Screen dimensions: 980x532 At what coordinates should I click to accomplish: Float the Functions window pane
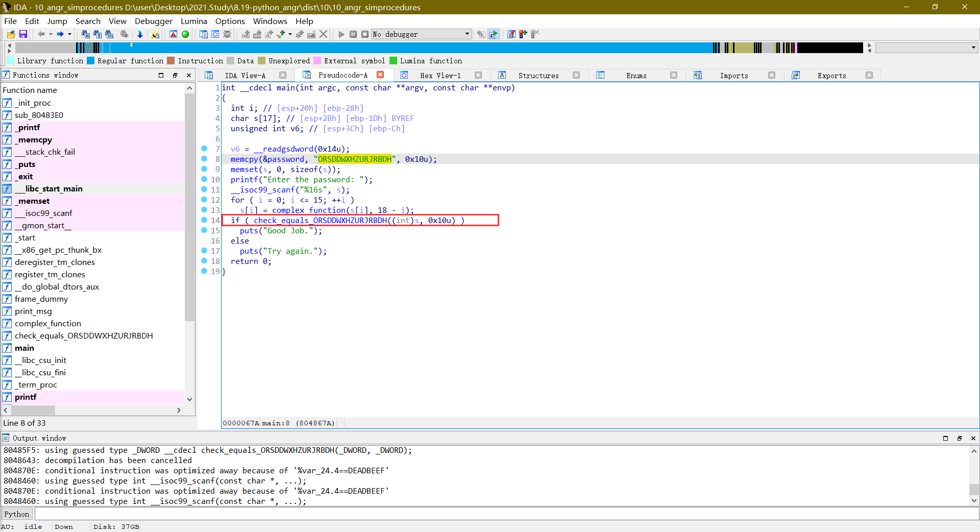pyautogui.click(x=175, y=75)
